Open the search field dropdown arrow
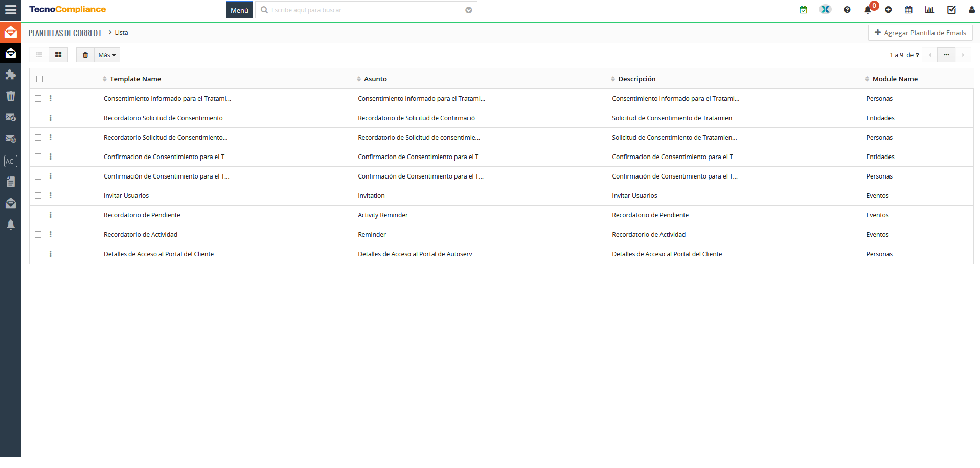The width and height of the screenshot is (980, 468). point(468,10)
